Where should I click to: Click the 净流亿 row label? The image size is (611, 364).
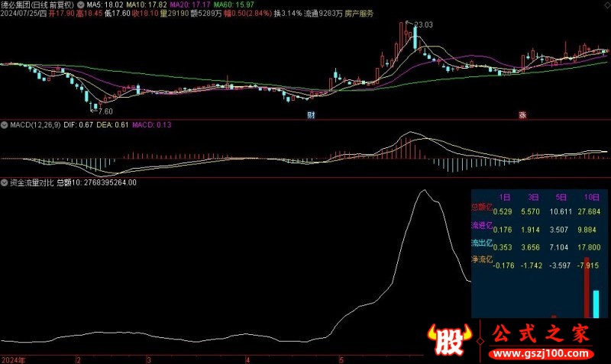(x=482, y=259)
